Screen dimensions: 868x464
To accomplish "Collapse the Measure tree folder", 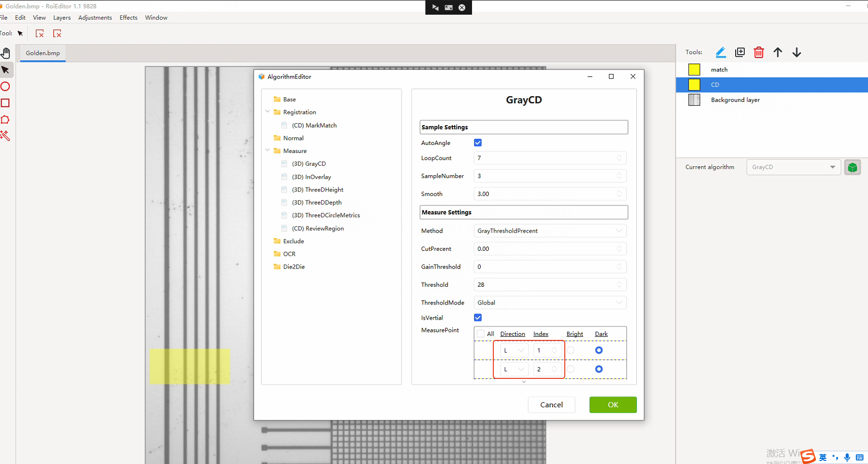I will [268, 150].
